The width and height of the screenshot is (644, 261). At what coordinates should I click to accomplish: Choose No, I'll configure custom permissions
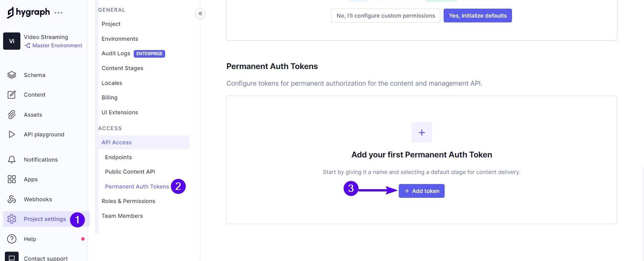coord(386,16)
